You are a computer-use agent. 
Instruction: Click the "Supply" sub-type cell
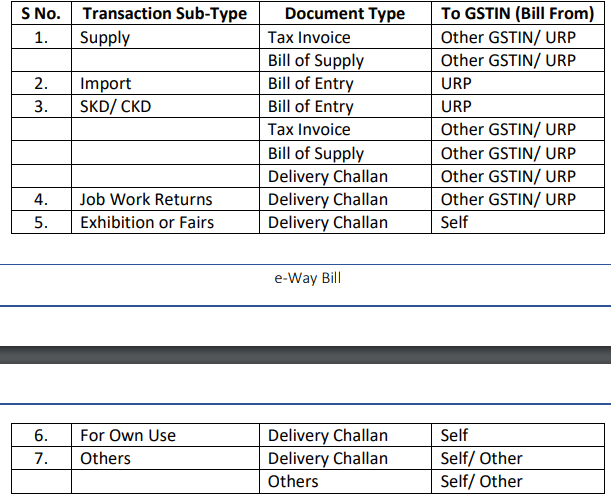pyautogui.click(x=105, y=38)
